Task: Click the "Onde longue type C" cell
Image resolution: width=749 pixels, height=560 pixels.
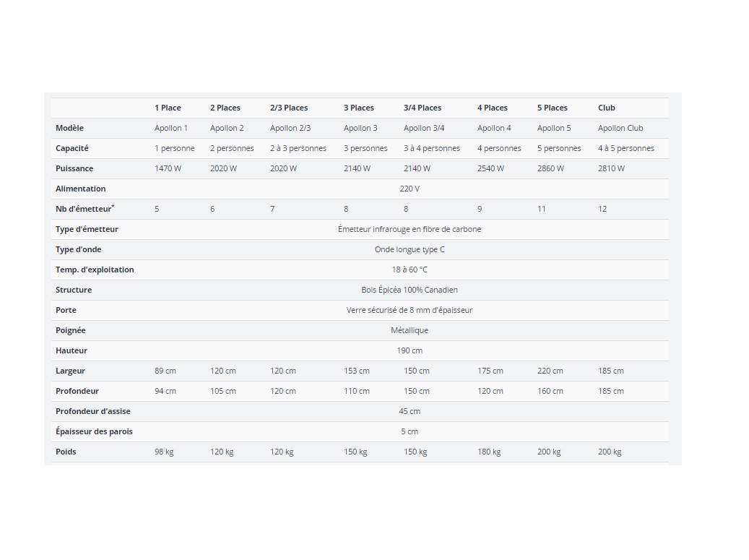Action: coord(409,249)
